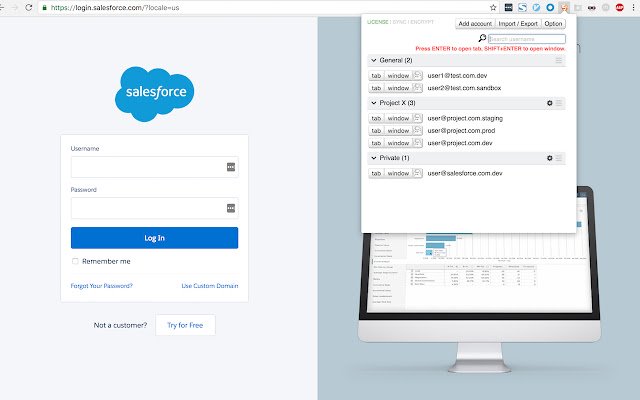Open user@salesforce.com.dev in new window

[398, 173]
